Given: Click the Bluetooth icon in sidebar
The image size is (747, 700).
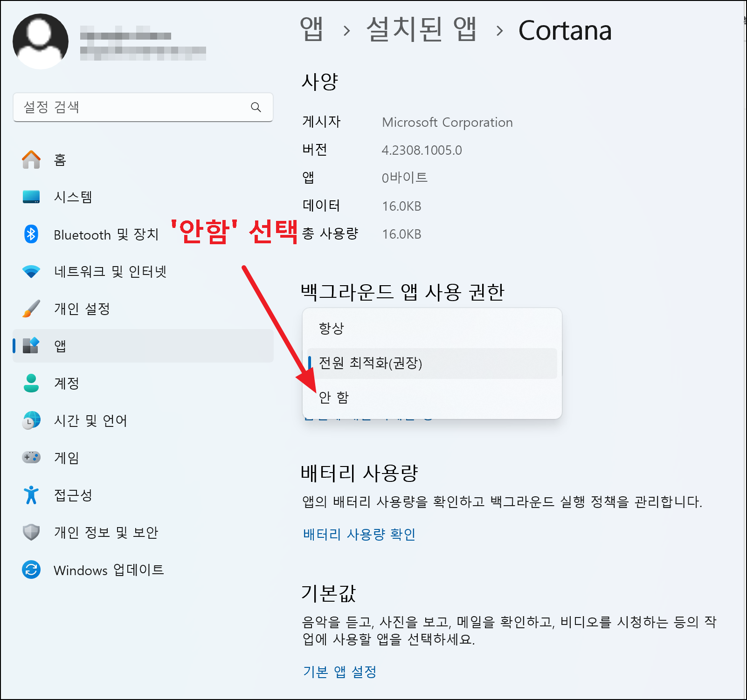Looking at the screenshot, I should pyautogui.click(x=31, y=234).
